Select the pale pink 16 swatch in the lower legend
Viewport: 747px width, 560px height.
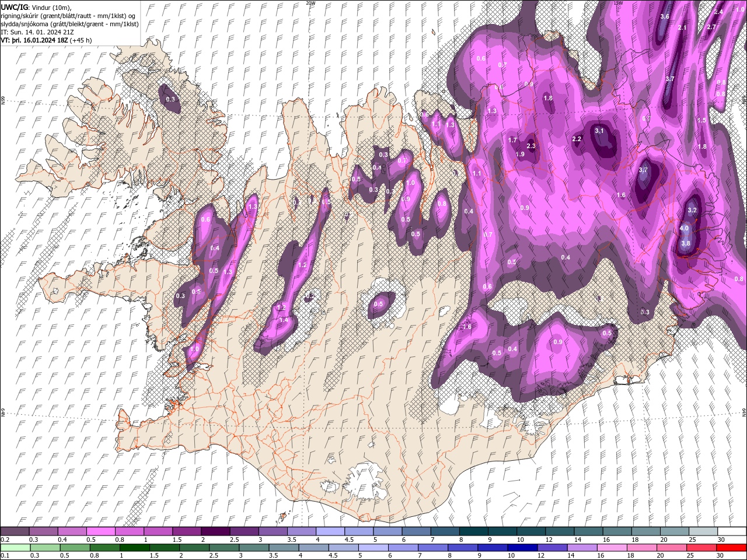point(612,547)
